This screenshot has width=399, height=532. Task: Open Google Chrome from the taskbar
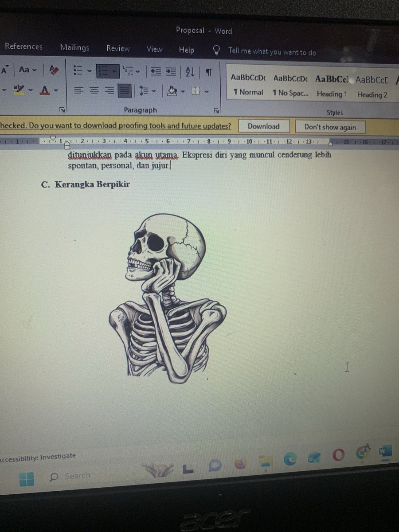click(363, 453)
